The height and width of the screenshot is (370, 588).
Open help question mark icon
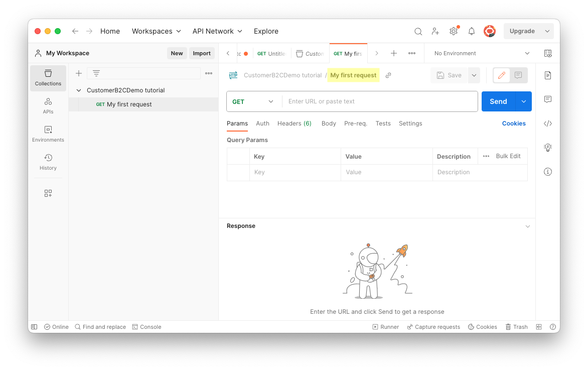552,327
